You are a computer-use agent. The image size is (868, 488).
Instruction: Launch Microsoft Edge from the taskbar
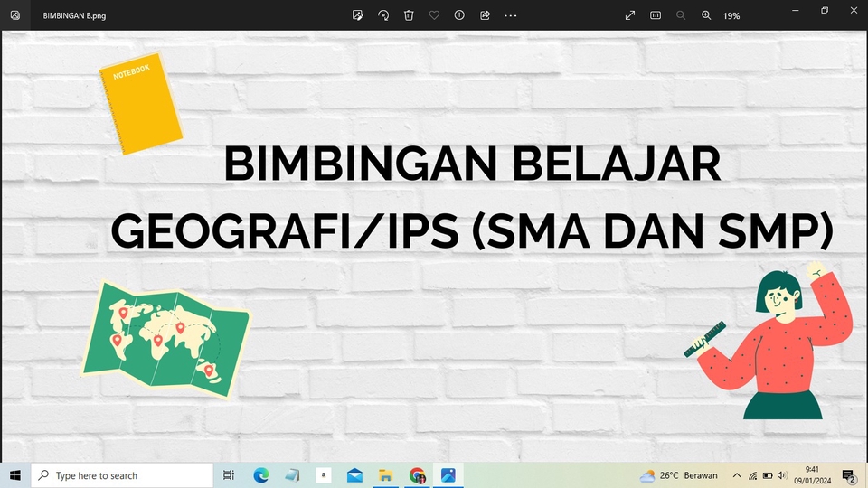(260, 475)
